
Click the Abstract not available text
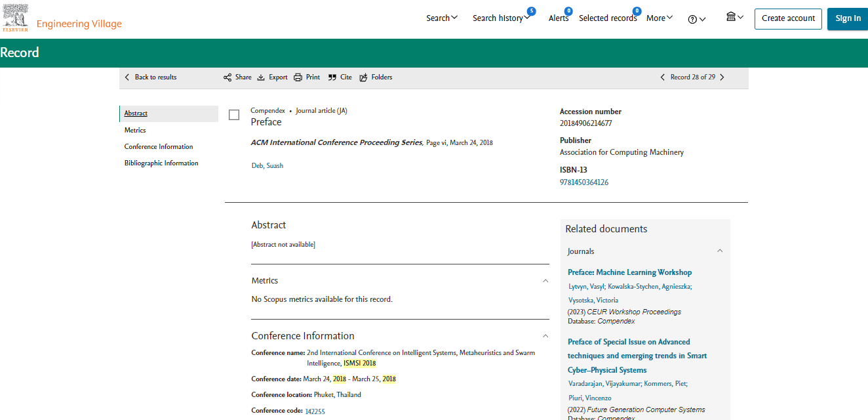(283, 245)
